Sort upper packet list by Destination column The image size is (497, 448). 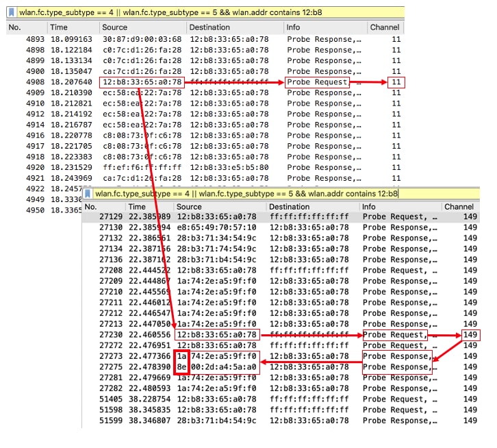[x=235, y=27]
